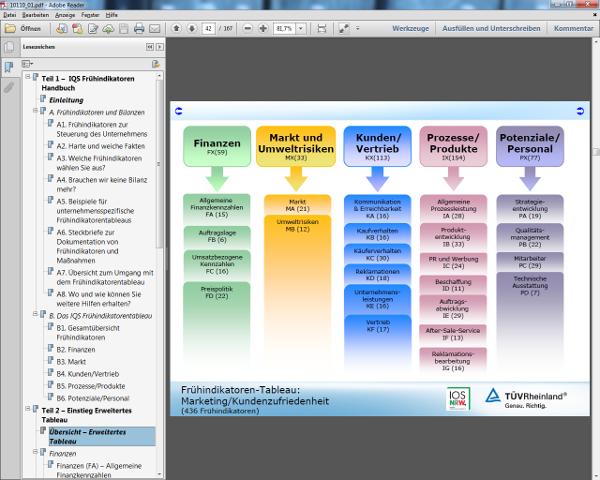Viewport: 600px width, 480px height.
Task: Go to previous page with up arrow
Action: pos(177,28)
